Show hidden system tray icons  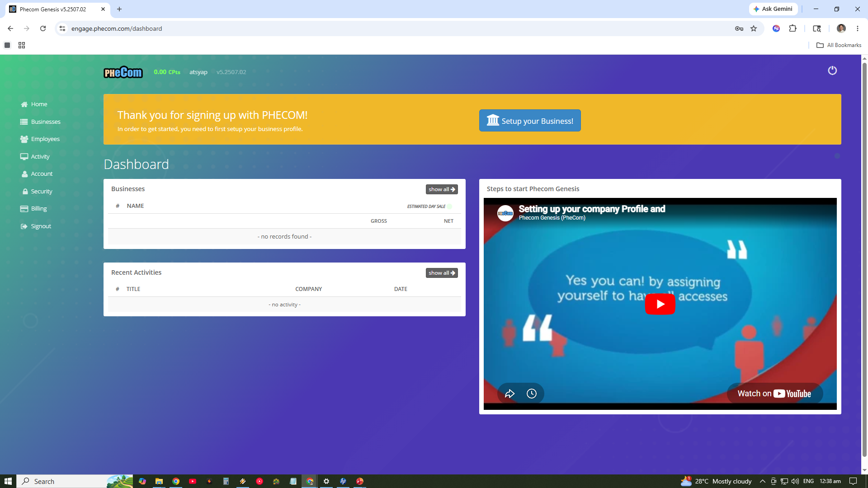(x=763, y=481)
